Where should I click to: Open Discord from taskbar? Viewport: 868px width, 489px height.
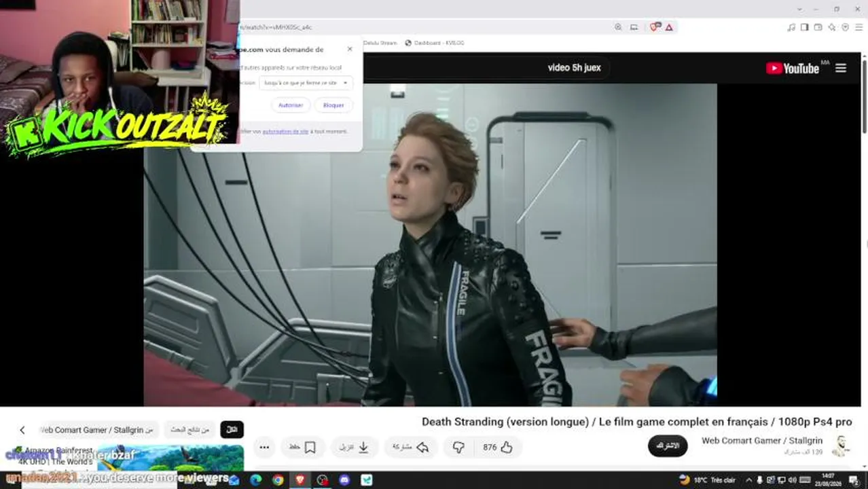(344, 480)
